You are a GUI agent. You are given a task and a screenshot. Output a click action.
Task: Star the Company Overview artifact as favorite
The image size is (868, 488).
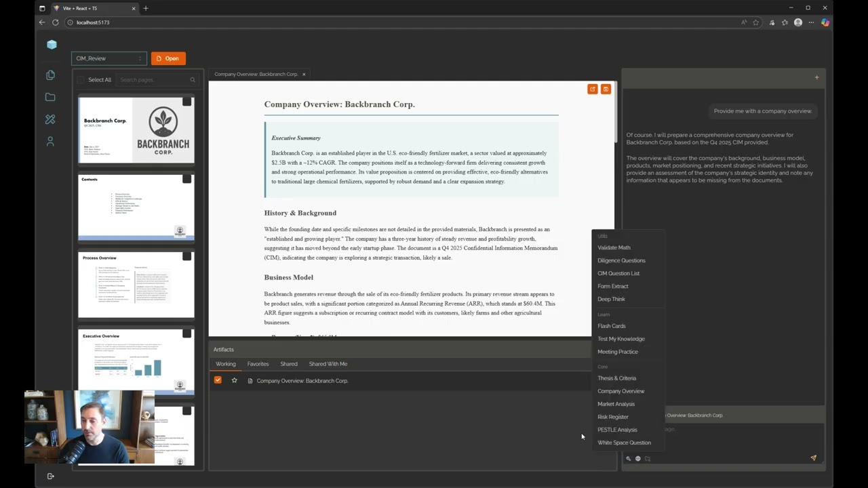tap(234, 380)
